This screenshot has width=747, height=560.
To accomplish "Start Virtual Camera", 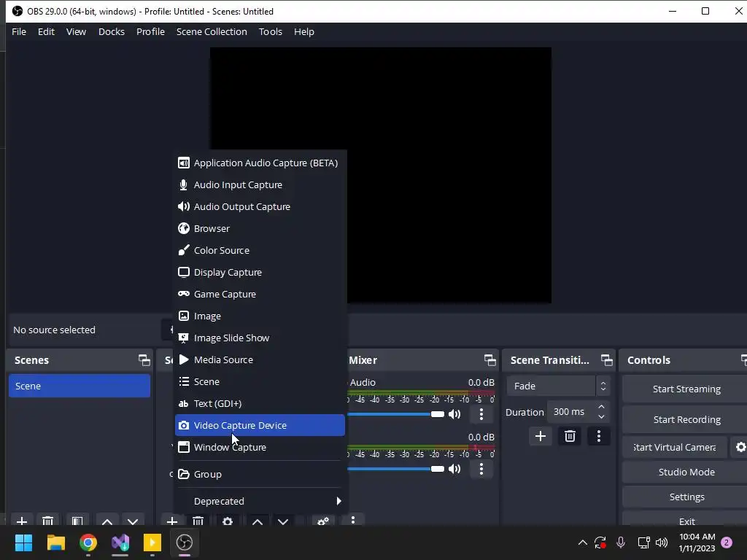I will [675, 447].
